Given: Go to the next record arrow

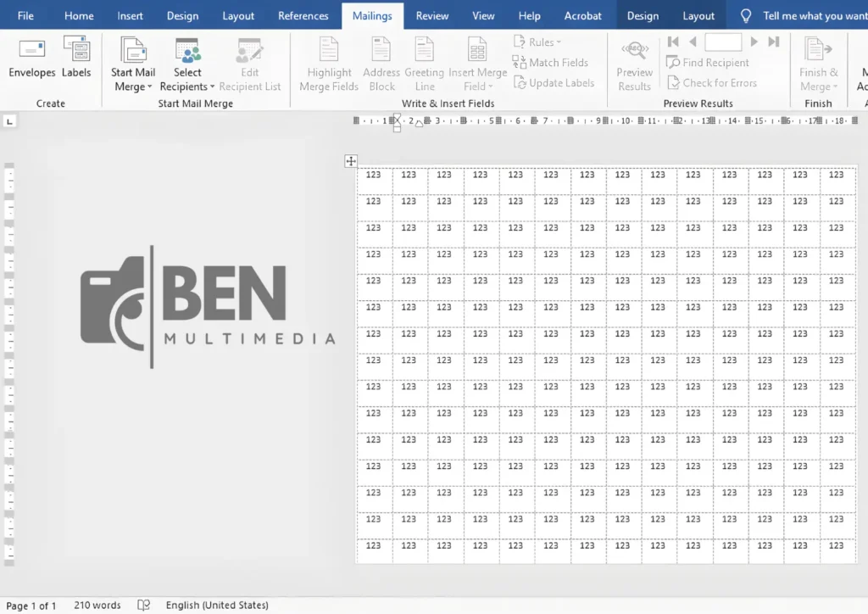Looking at the screenshot, I should [754, 42].
